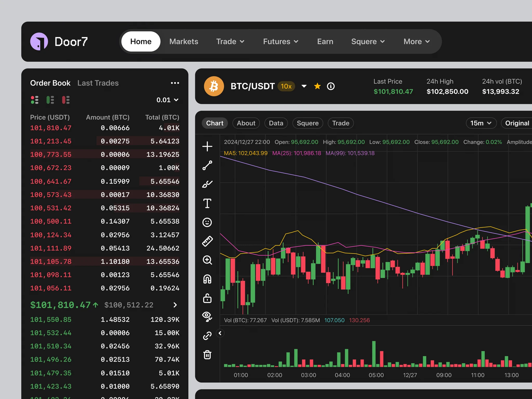
Task: Select the Squere chart tab
Action: (x=308, y=123)
